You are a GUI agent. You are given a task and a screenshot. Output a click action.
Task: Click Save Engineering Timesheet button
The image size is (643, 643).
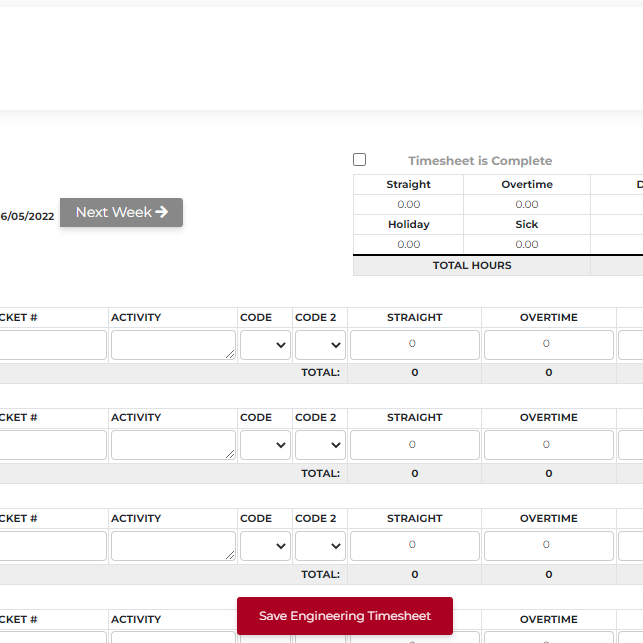coord(344,616)
